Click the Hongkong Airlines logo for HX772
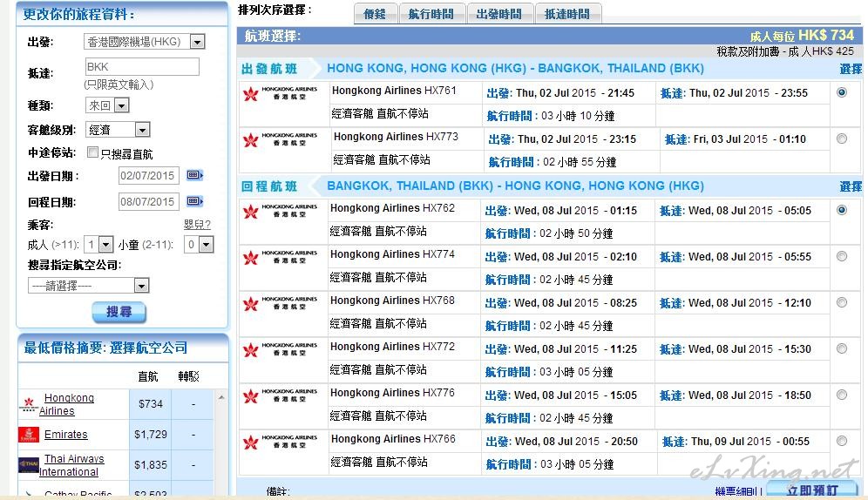Viewport: 868px width, 500px height. pyautogui.click(x=280, y=349)
